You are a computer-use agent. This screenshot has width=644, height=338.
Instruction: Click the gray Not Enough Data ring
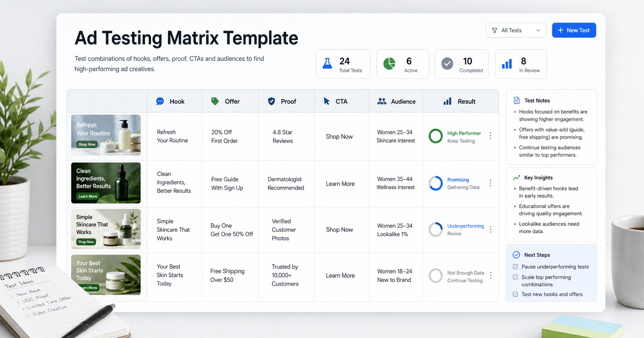436,276
